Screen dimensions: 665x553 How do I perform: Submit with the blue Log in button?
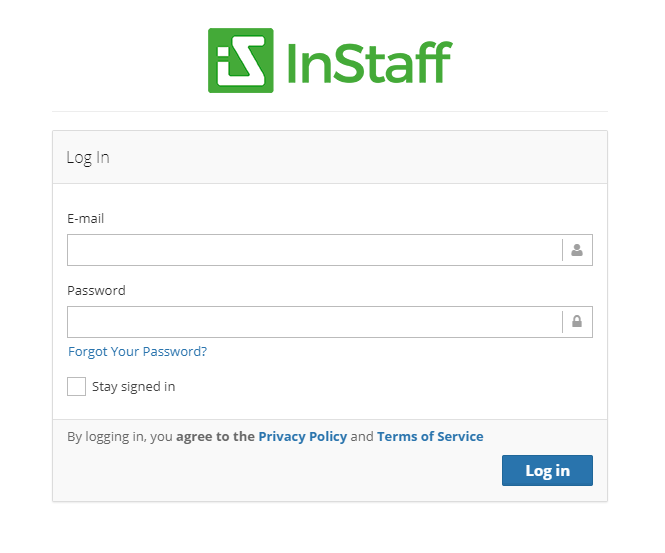(x=547, y=470)
